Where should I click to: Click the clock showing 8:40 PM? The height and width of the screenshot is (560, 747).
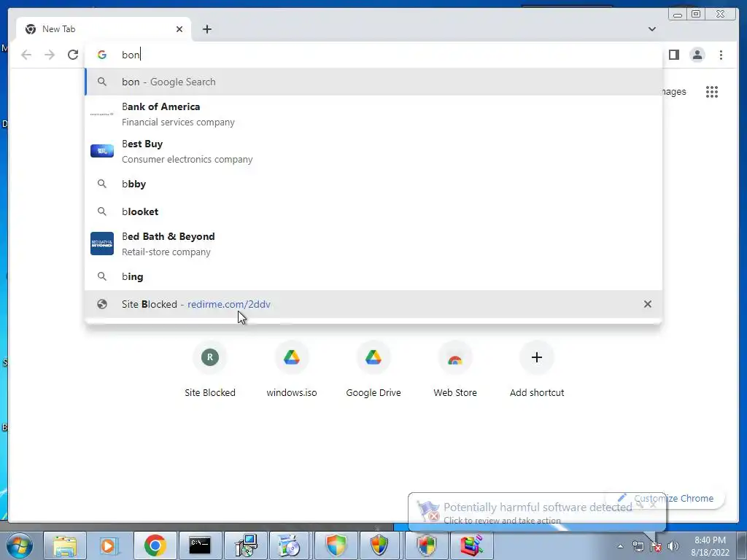coord(710,546)
